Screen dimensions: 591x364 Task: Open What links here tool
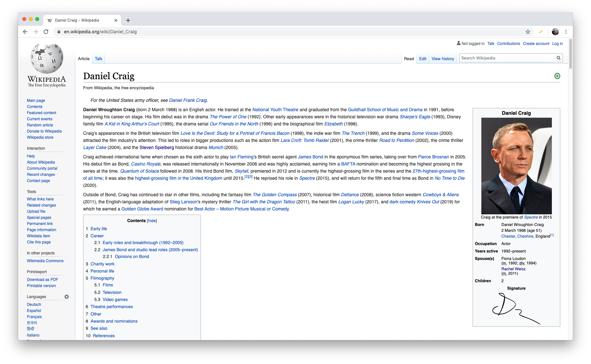pyautogui.click(x=40, y=199)
